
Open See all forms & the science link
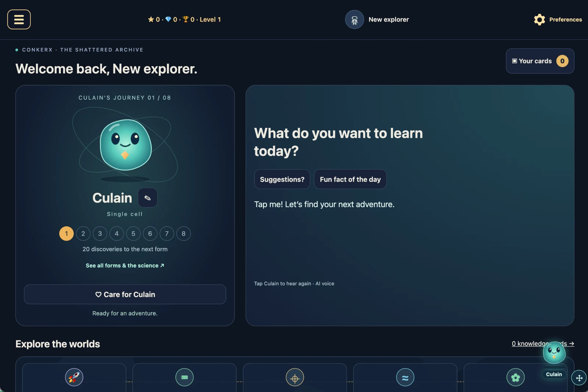[125, 265]
